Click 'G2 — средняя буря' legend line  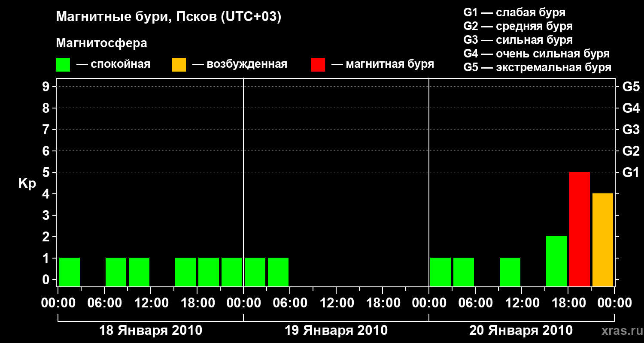click(518, 26)
